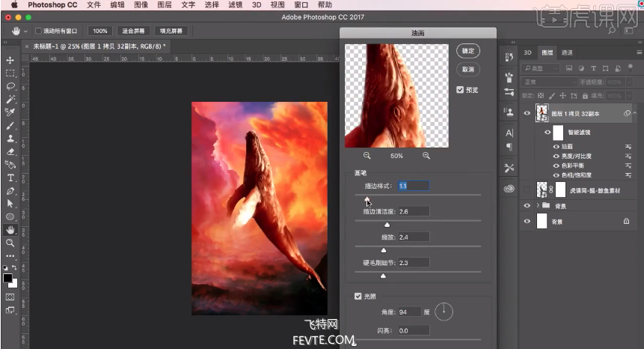This screenshot has width=644, height=349.
Task: Edit blending options of 油画 filter
Action: 628,146
